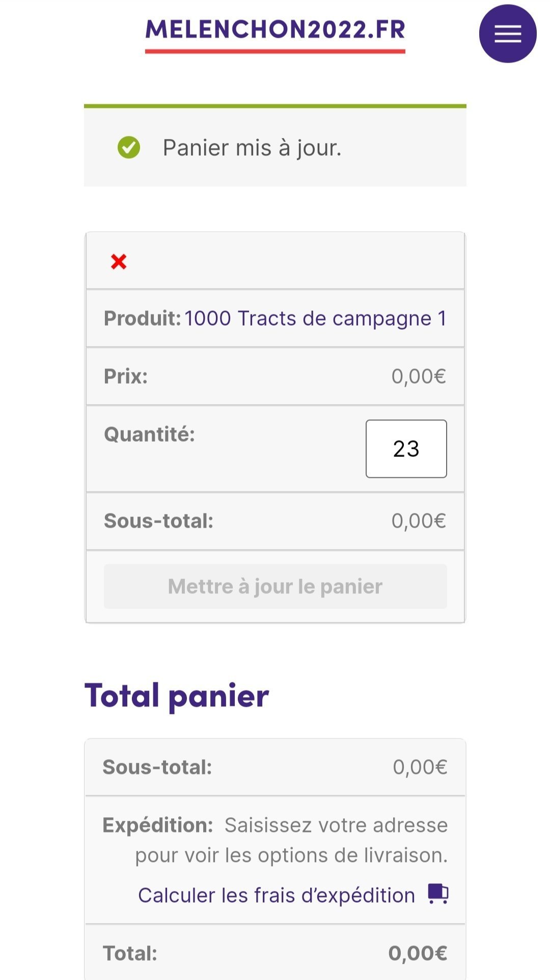The height and width of the screenshot is (980, 550).
Task: Click the Prix value of 0,00€
Action: point(418,377)
